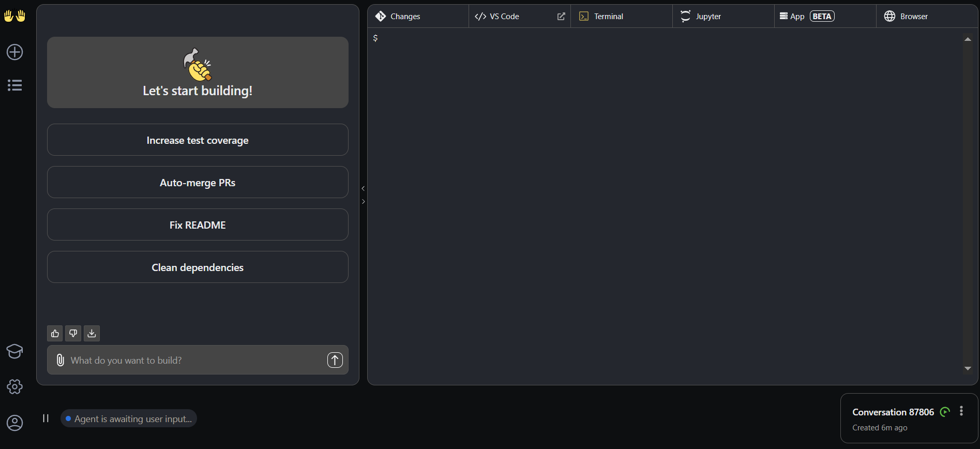Switch to the Terminal tab
This screenshot has width=980, height=449.
622,17
